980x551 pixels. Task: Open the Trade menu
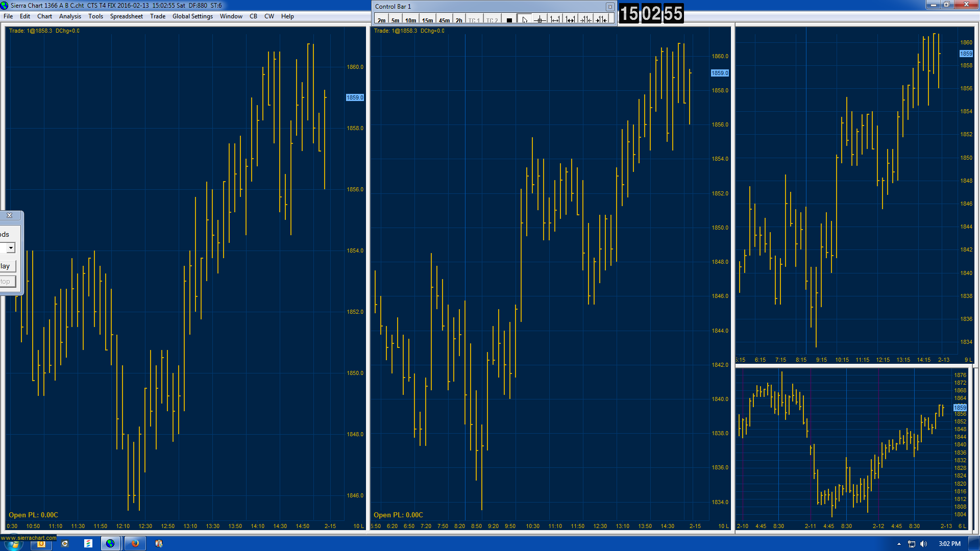coord(157,16)
